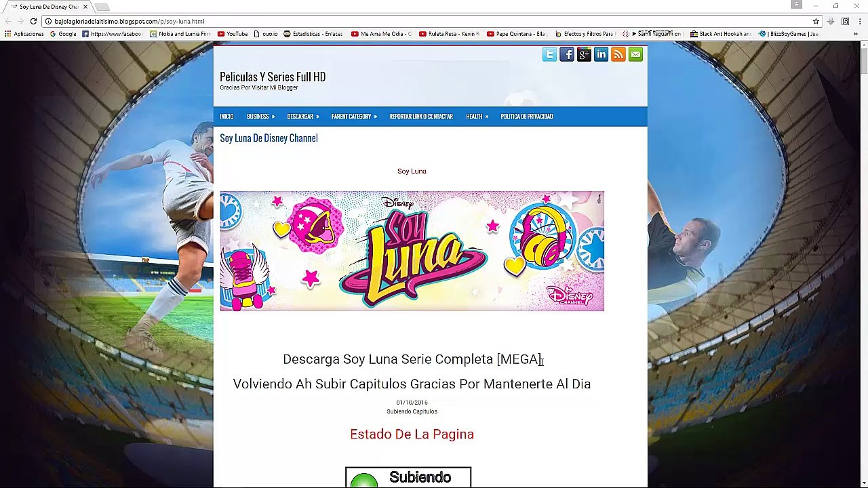Viewport: 868px width, 488px height.
Task: Expand the BUSINESS menu
Action: (260, 117)
